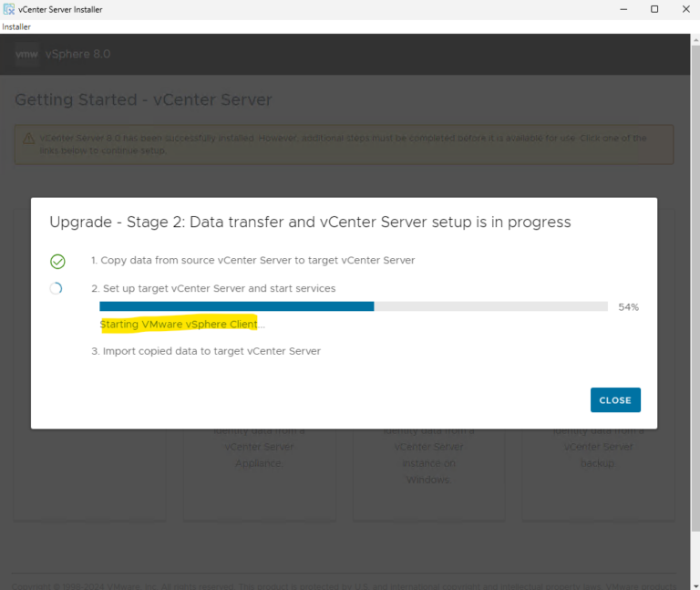Click the Upgrade - Stage 2 dialog title

point(310,222)
